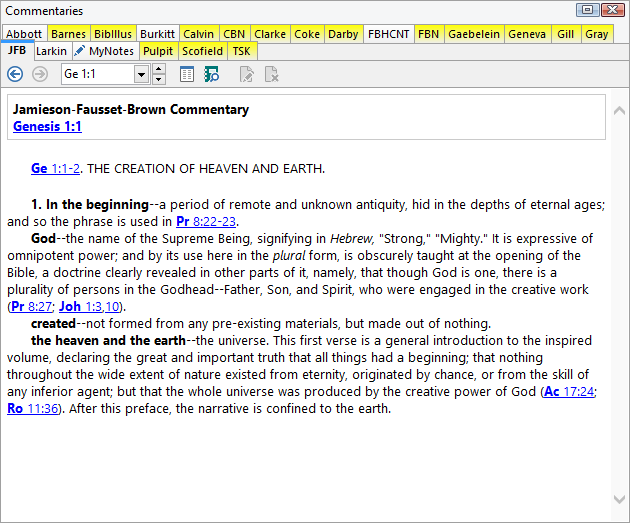Image resolution: width=630 pixels, height=523 pixels.
Task: Open the Gill commentary tab
Action: 566,34
